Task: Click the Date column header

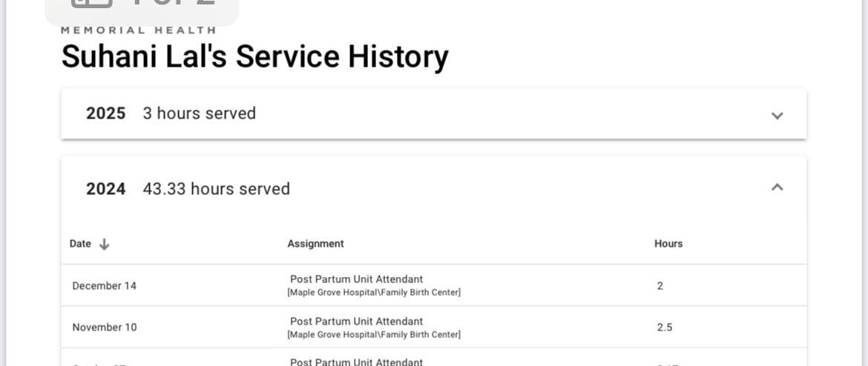Action: click(80, 244)
